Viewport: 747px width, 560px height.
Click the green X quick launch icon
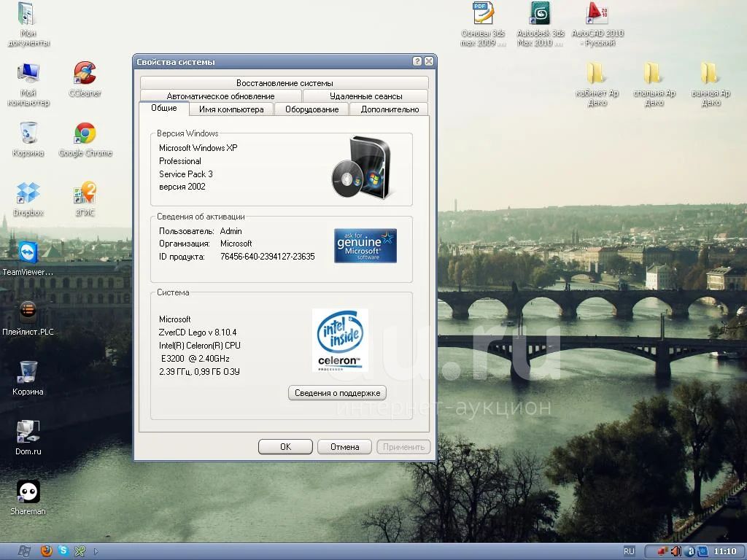coord(80,551)
